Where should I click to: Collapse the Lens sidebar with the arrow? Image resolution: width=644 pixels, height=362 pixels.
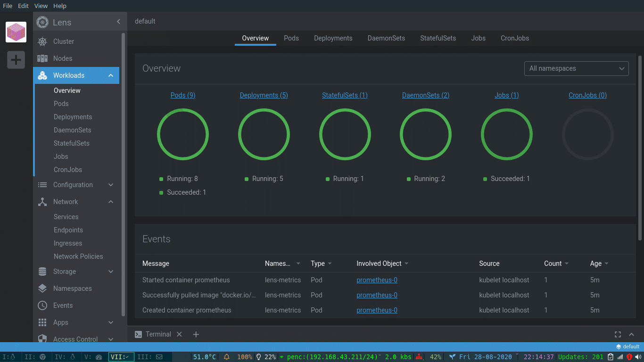(x=118, y=22)
